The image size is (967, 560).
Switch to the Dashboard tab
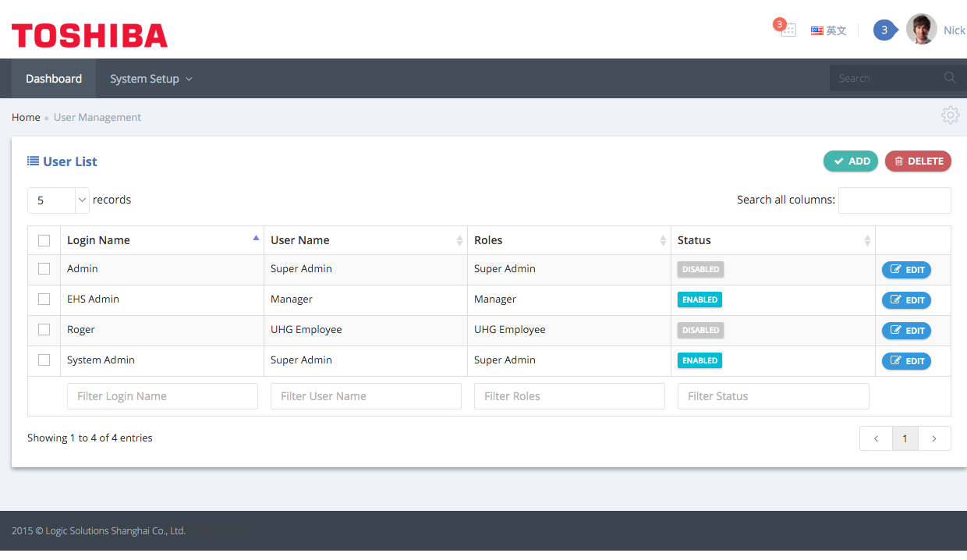(54, 79)
